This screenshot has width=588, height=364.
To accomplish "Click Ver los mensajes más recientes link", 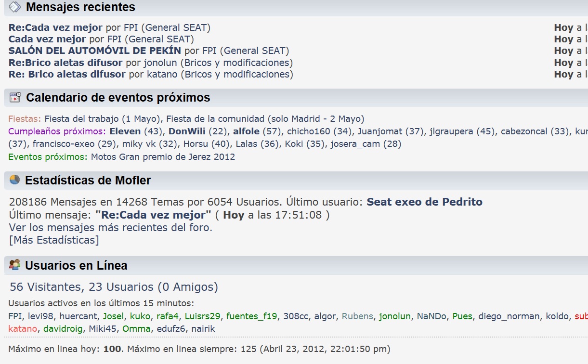I will coord(110,227).
